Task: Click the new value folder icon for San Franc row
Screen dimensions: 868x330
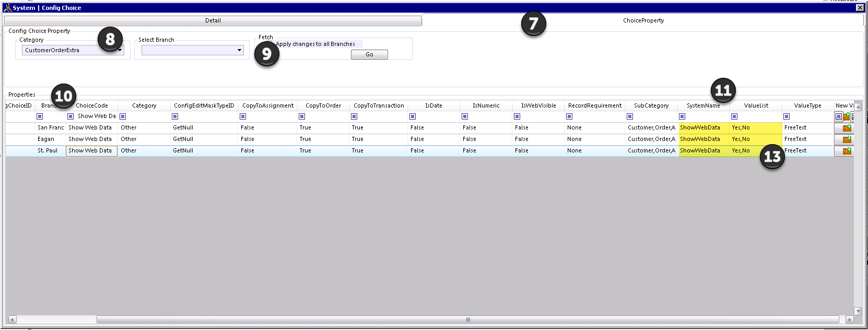Action: pyautogui.click(x=847, y=128)
